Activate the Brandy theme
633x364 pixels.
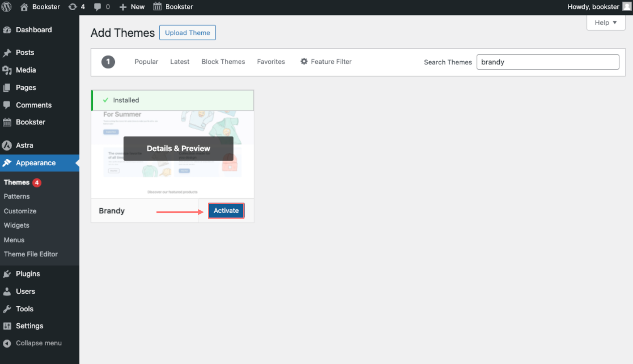(226, 211)
